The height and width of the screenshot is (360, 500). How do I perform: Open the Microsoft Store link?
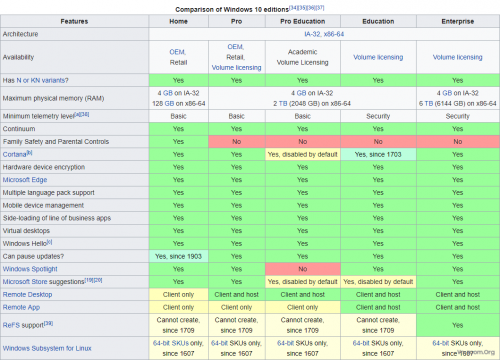[25, 282]
